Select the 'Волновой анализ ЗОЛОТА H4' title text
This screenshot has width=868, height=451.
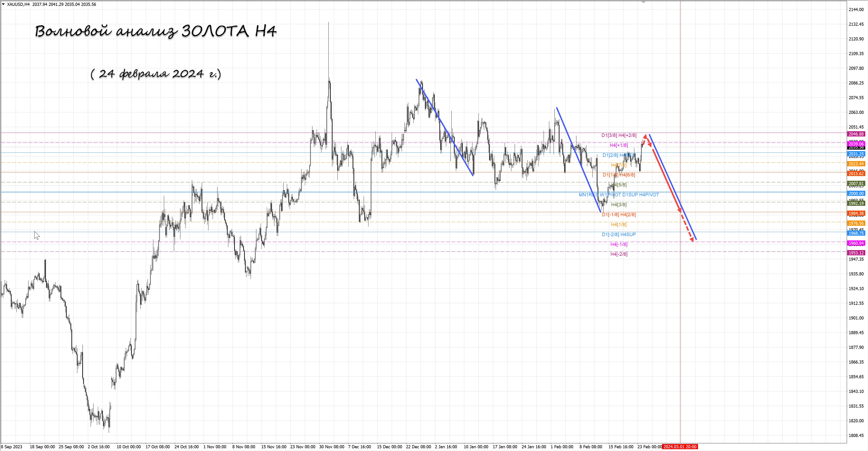click(156, 31)
